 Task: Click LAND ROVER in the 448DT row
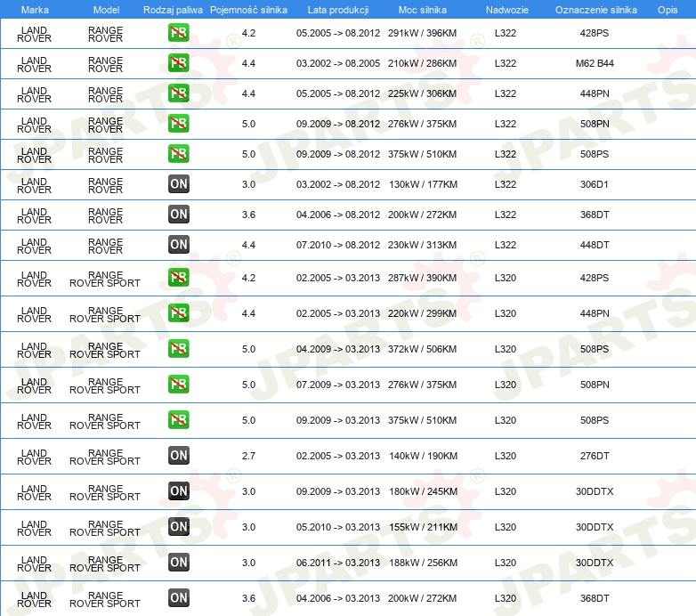[x=34, y=246]
